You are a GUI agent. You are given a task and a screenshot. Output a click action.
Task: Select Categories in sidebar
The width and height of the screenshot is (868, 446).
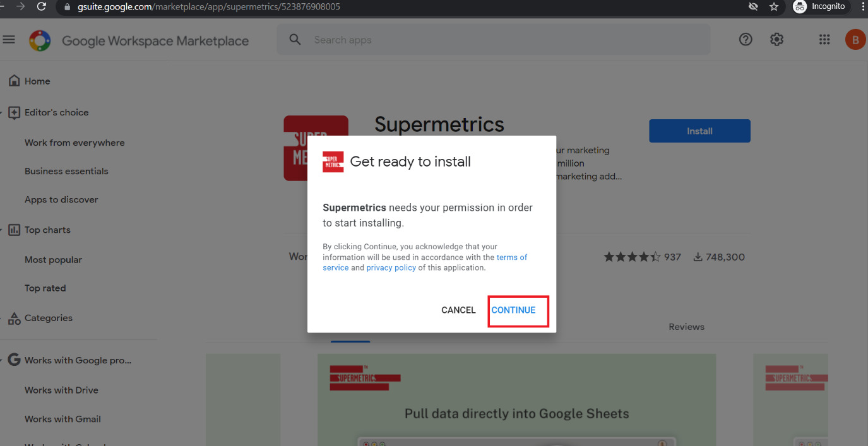point(49,318)
